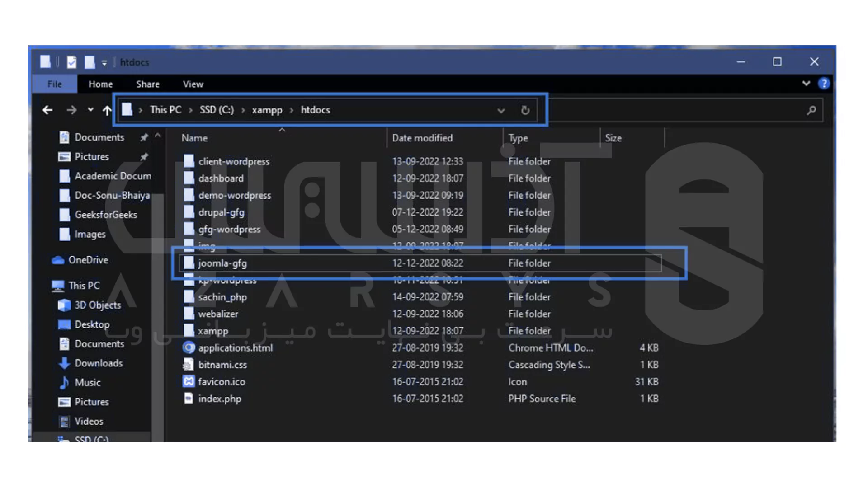Open the View ribbon tab
Viewport: 868px width, 488px height.
tap(193, 84)
